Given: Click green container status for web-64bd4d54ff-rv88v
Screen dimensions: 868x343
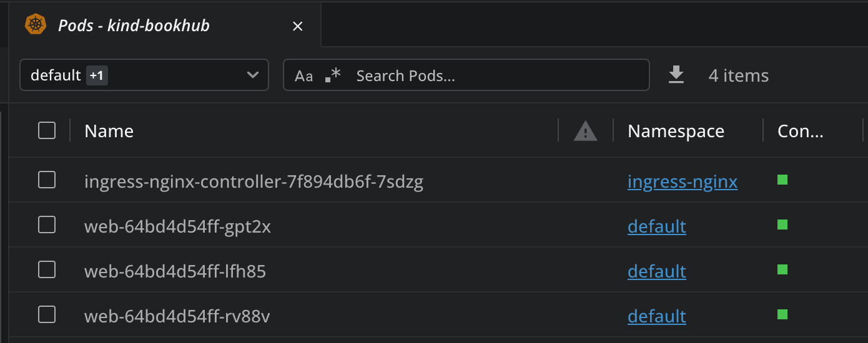Looking at the screenshot, I should 782,314.
